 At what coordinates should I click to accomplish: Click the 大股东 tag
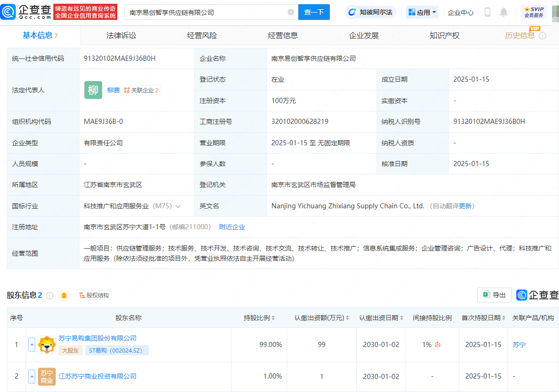pos(71,351)
